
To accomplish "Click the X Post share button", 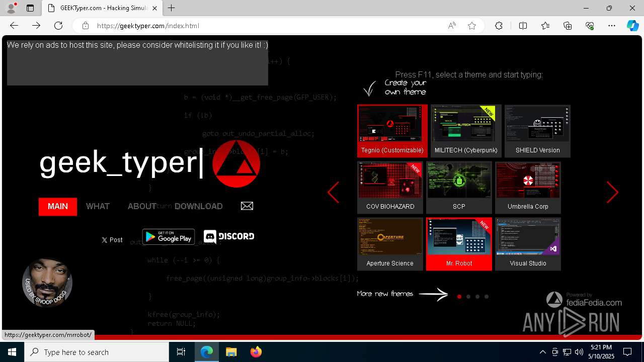I will 112,240.
